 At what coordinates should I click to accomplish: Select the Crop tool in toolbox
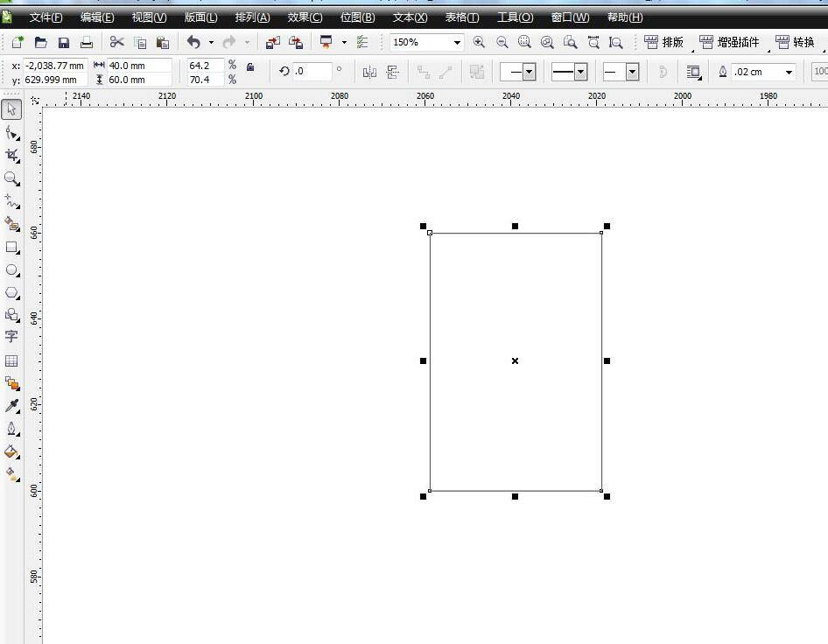point(11,155)
